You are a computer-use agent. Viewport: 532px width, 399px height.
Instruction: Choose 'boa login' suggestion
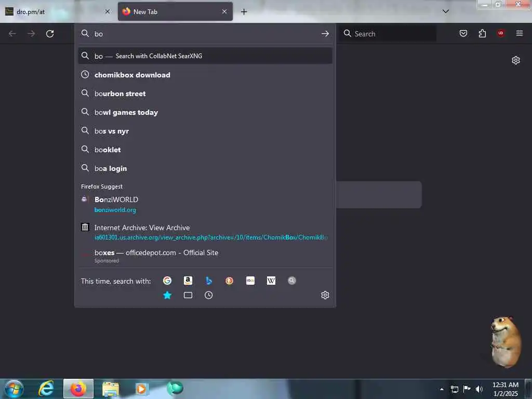point(205,168)
